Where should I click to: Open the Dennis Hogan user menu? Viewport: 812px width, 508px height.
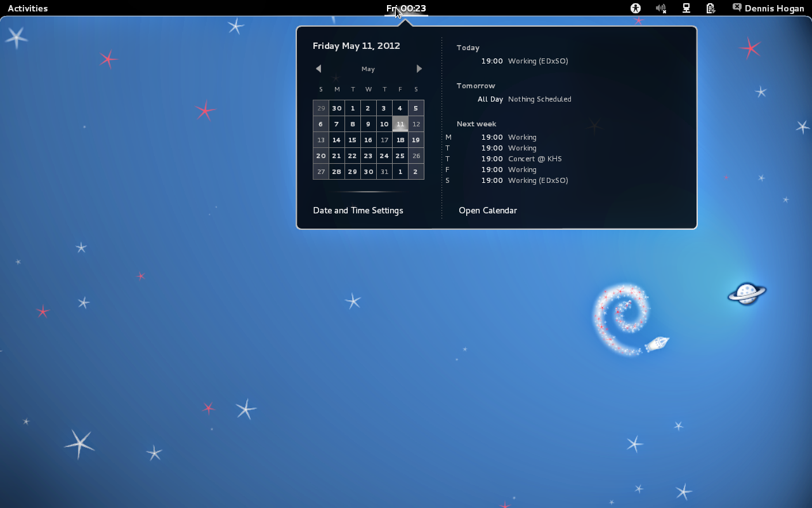coord(769,8)
